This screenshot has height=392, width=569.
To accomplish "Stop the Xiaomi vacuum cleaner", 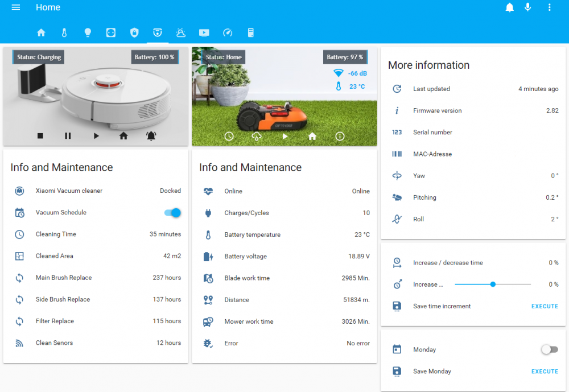I will coord(40,136).
